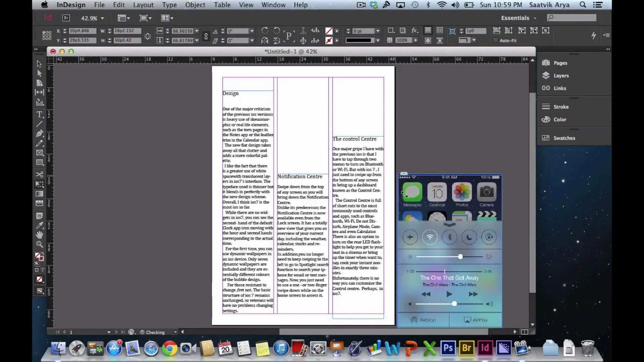644x362 pixels.
Task: Toggle constrain proportions for scaling link
Action: pyautogui.click(x=206, y=36)
